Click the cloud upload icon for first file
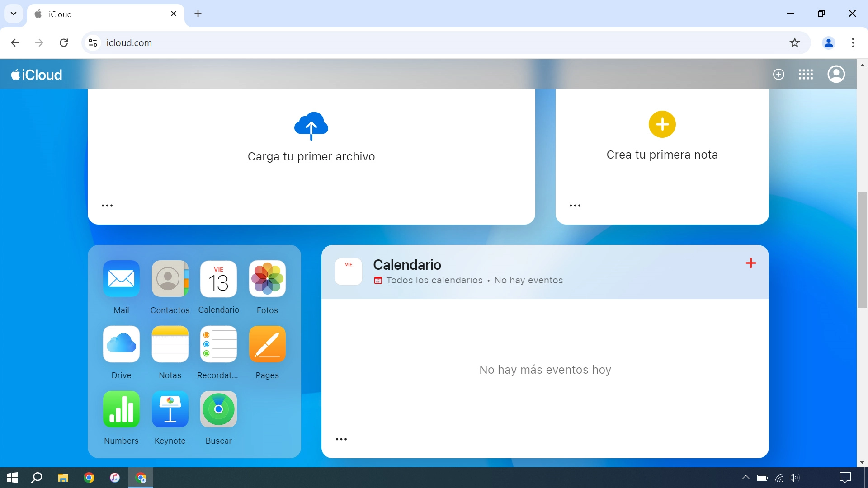868x488 pixels. point(311,126)
